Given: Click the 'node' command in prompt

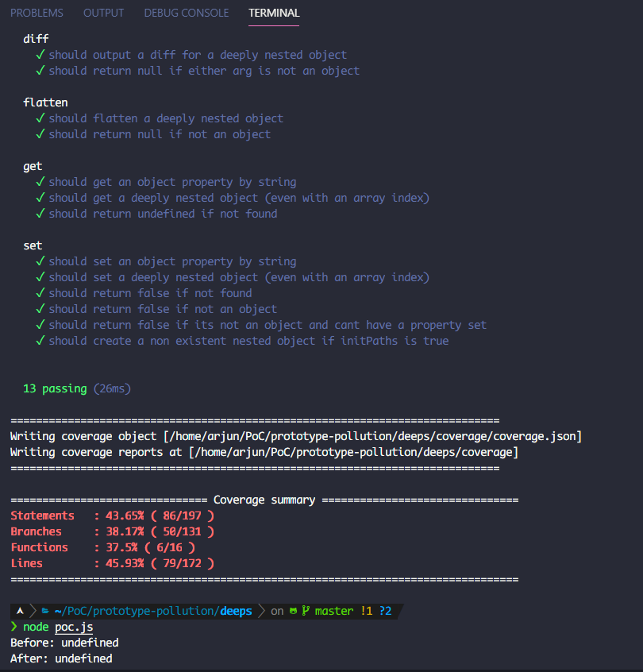Looking at the screenshot, I should (x=36, y=627).
